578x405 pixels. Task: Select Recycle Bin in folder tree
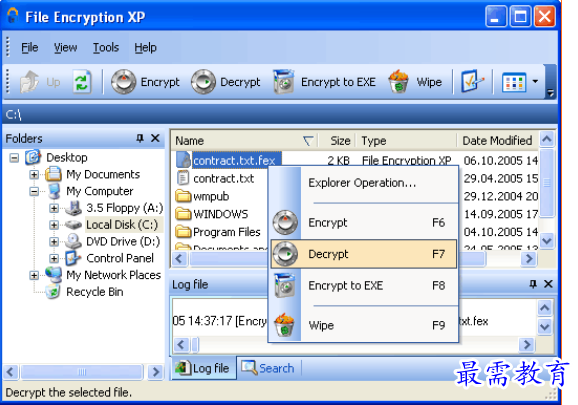[95, 292]
